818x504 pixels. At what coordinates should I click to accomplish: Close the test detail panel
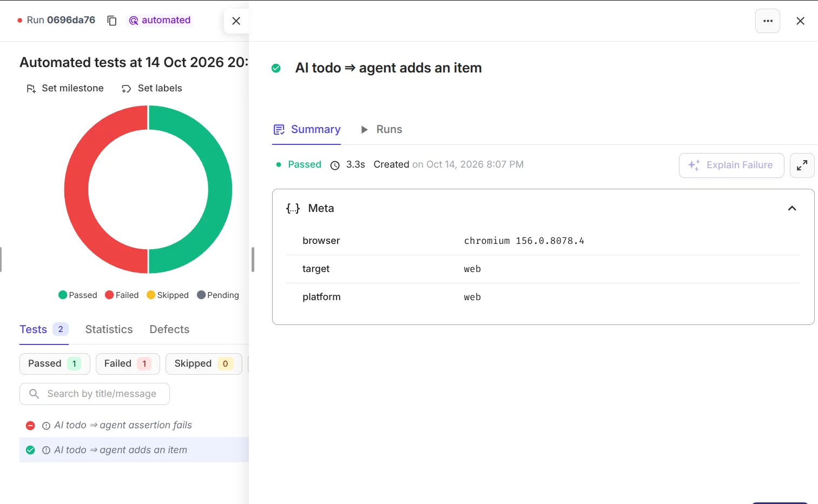(x=800, y=21)
